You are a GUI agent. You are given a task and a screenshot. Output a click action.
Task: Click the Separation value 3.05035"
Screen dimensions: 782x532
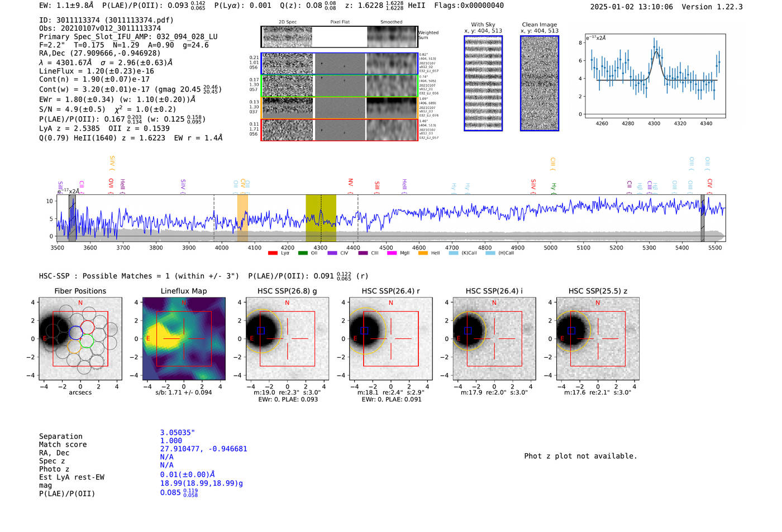point(178,433)
